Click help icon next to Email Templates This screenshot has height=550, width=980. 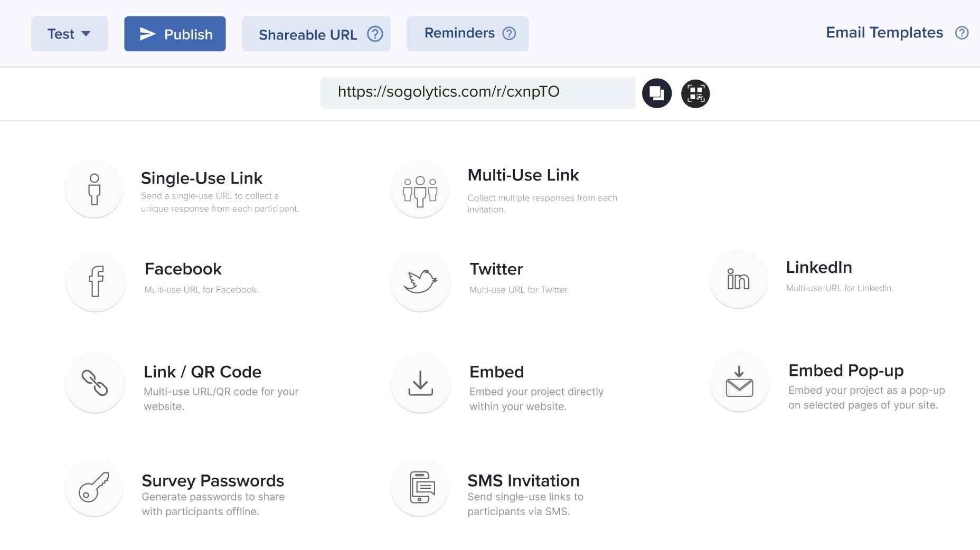(962, 33)
